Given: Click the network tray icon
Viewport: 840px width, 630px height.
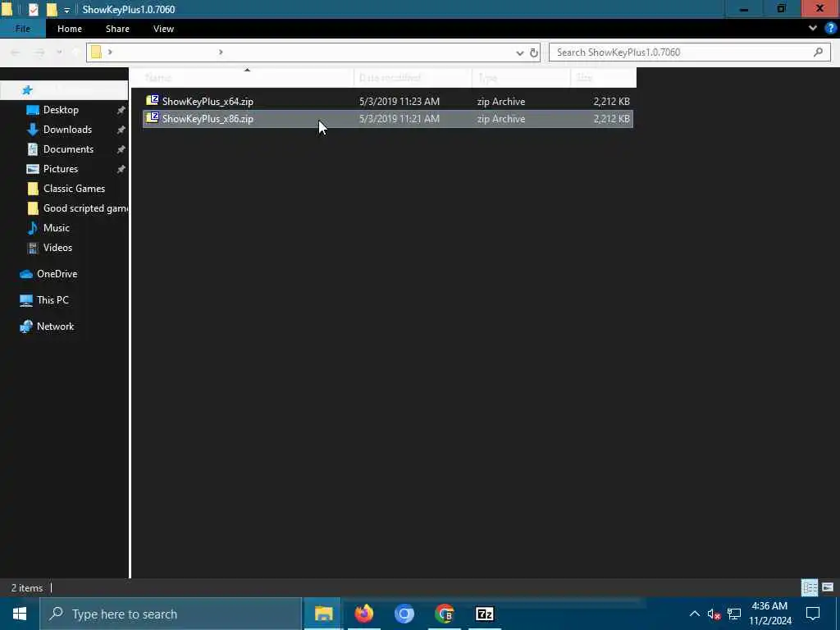Looking at the screenshot, I should point(734,614).
